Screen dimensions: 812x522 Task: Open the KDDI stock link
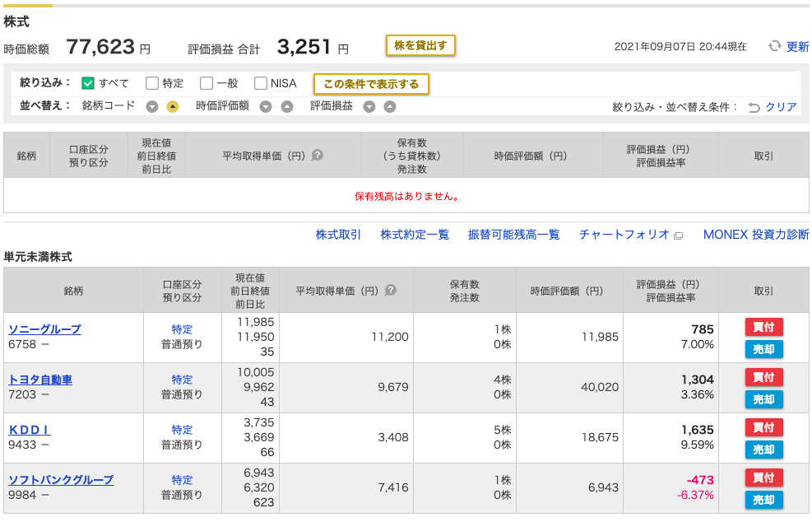click(30, 430)
